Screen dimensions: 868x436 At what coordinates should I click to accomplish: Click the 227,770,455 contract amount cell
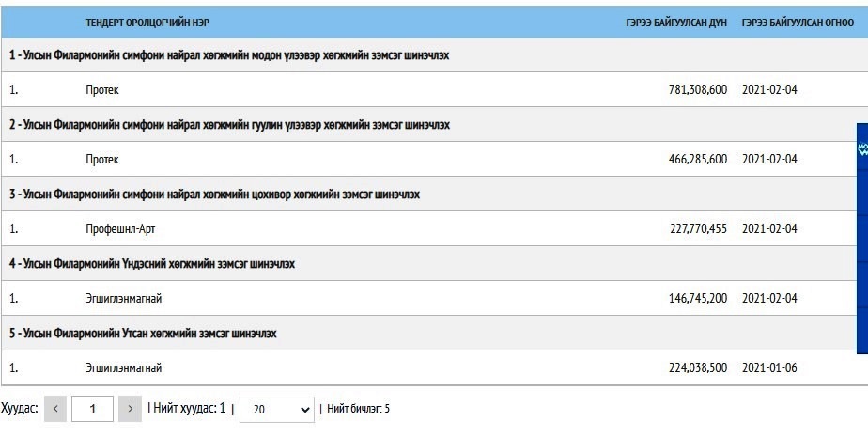(x=698, y=228)
